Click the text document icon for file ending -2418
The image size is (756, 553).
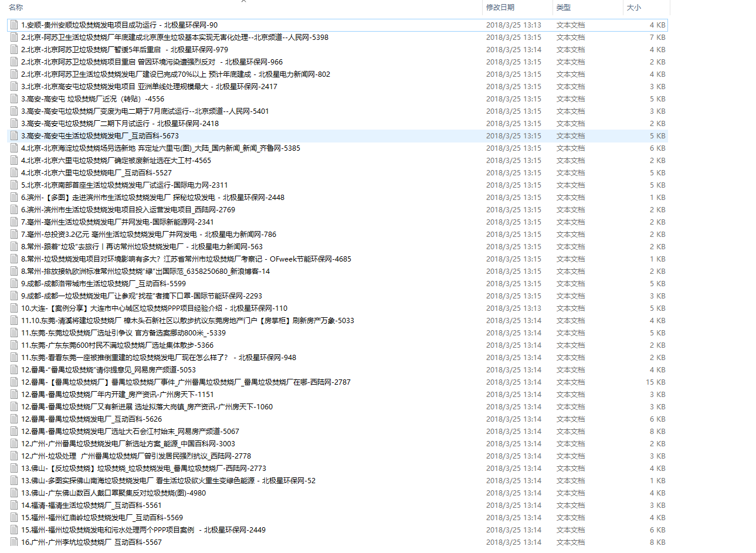pos(14,123)
